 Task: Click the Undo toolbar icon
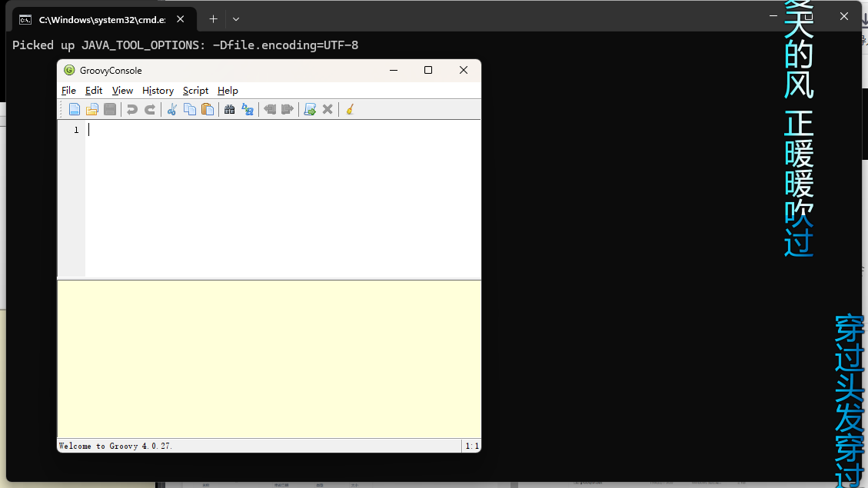[131, 110]
